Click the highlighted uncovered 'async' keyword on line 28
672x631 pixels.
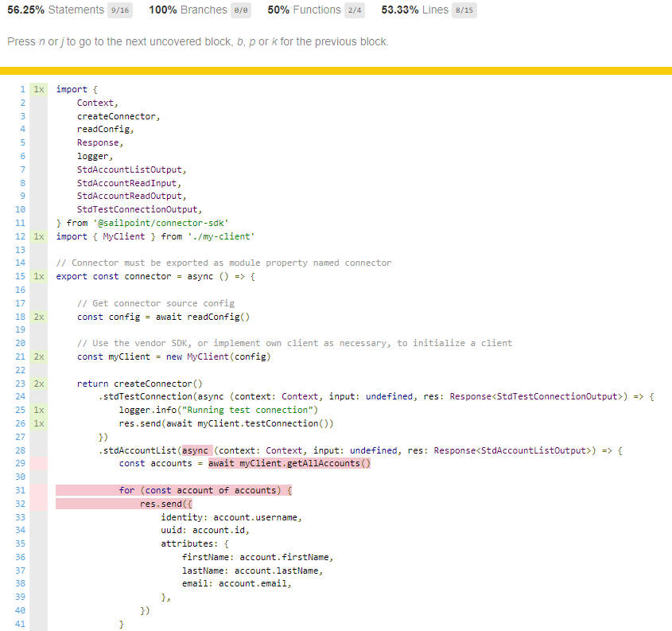[x=195, y=450]
